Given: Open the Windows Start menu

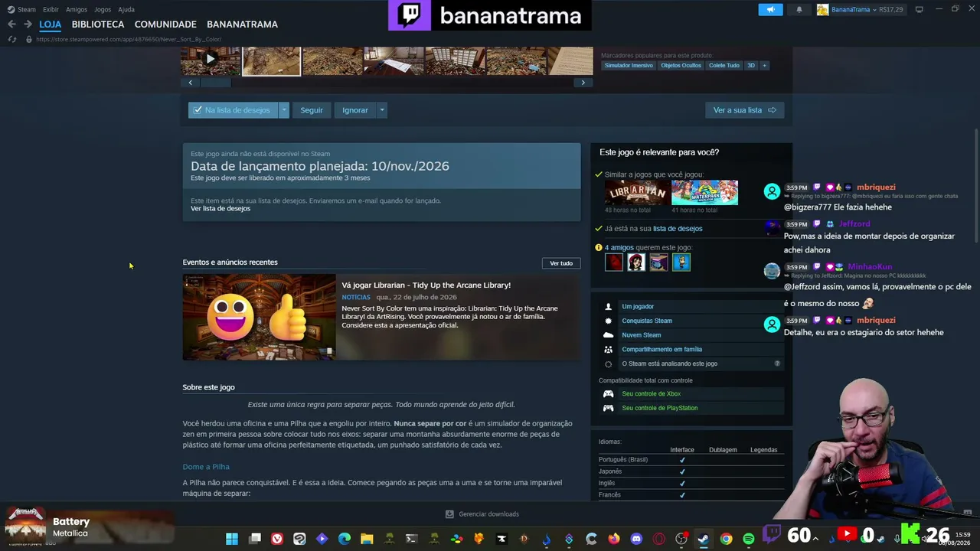Looking at the screenshot, I should click(232, 539).
